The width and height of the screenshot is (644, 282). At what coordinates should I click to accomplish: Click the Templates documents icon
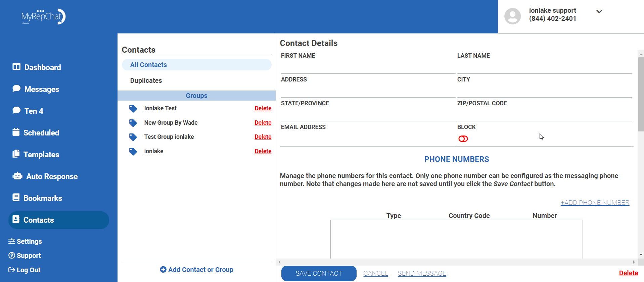coord(16,154)
